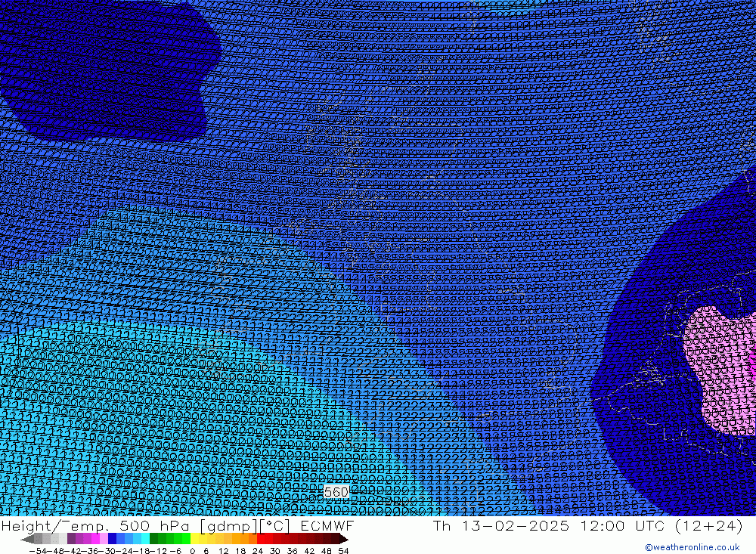This screenshot has width=756, height=554.
Task: Click the 560 height contour label
Action: [x=336, y=492]
